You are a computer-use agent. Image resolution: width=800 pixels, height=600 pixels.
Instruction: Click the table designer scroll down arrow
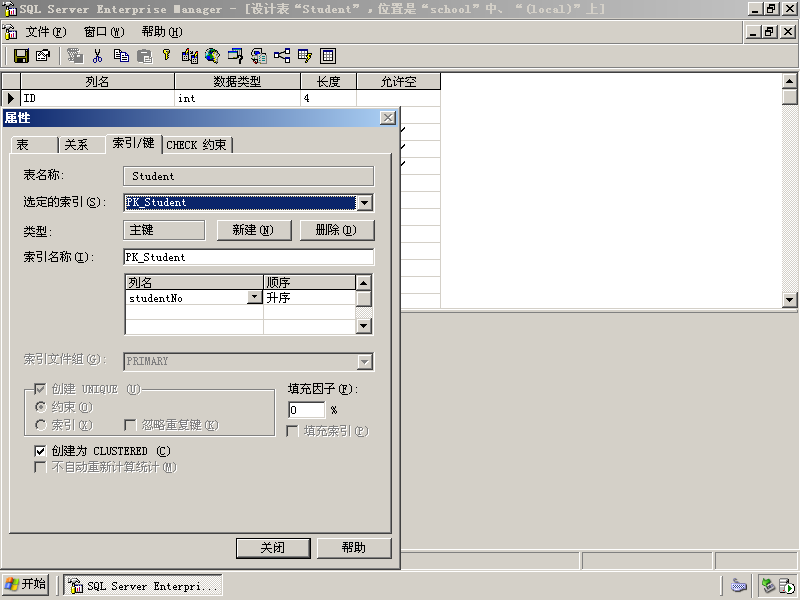789,299
